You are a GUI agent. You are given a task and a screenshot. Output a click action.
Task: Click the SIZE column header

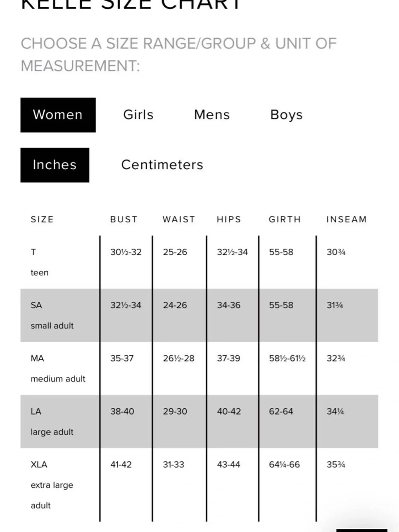(x=42, y=220)
